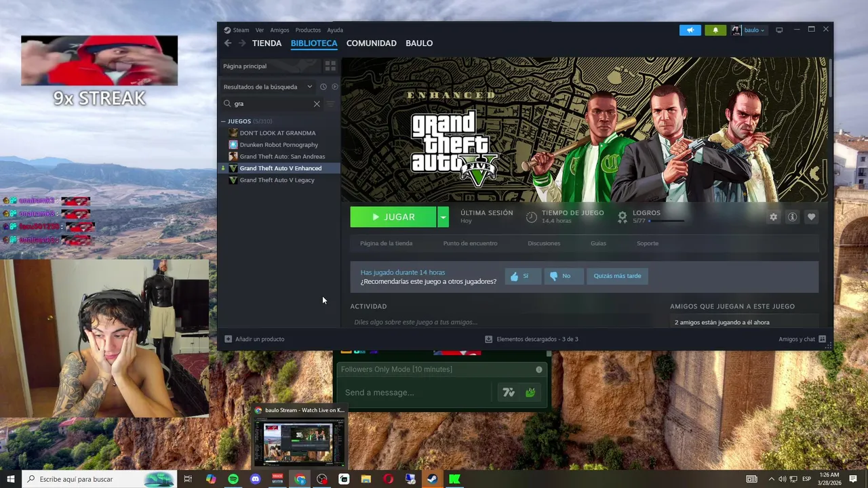
Task: Switch library to grid collections view
Action: 330,66
